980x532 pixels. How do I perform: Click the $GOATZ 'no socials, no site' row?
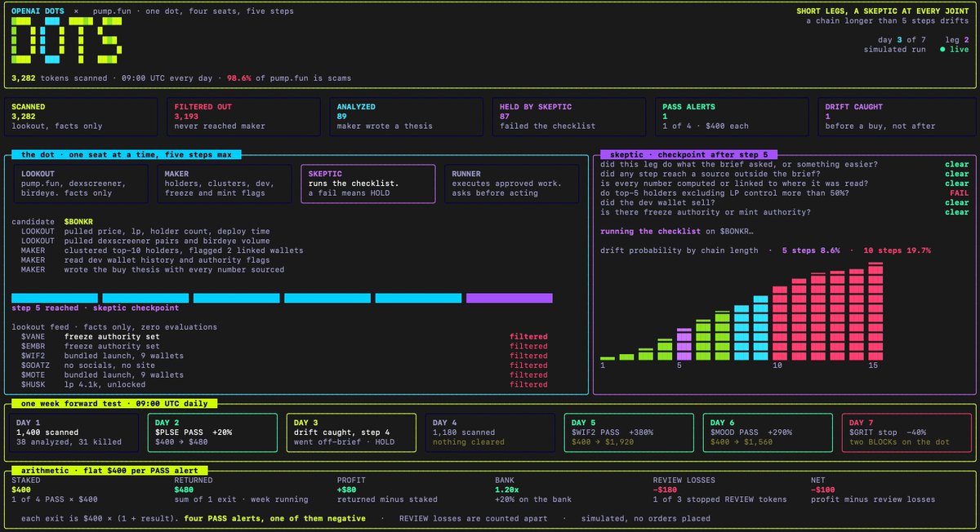(284, 366)
